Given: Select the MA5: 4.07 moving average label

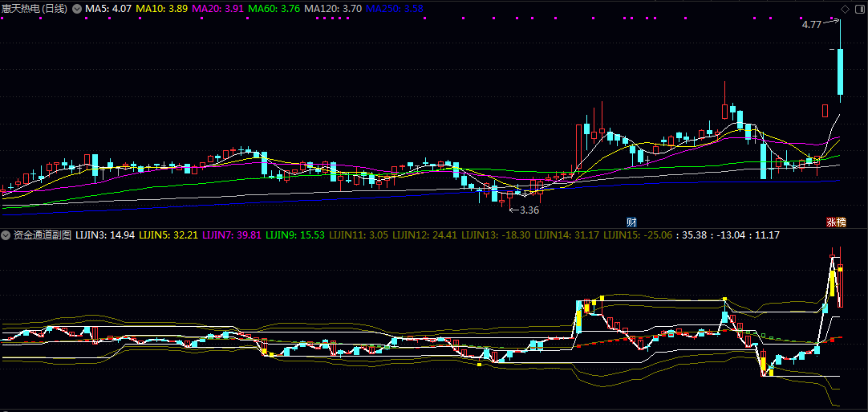Looking at the screenshot, I should pyautogui.click(x=108, y=9).
